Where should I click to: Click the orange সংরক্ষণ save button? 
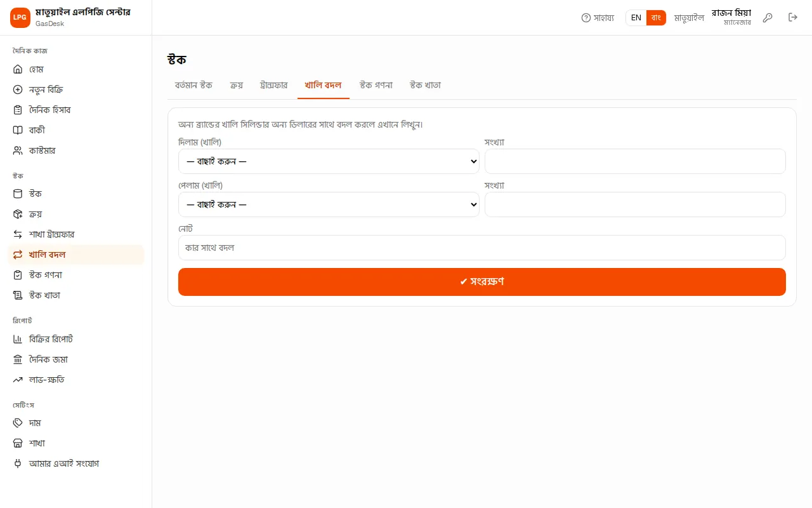pos(482,282)
